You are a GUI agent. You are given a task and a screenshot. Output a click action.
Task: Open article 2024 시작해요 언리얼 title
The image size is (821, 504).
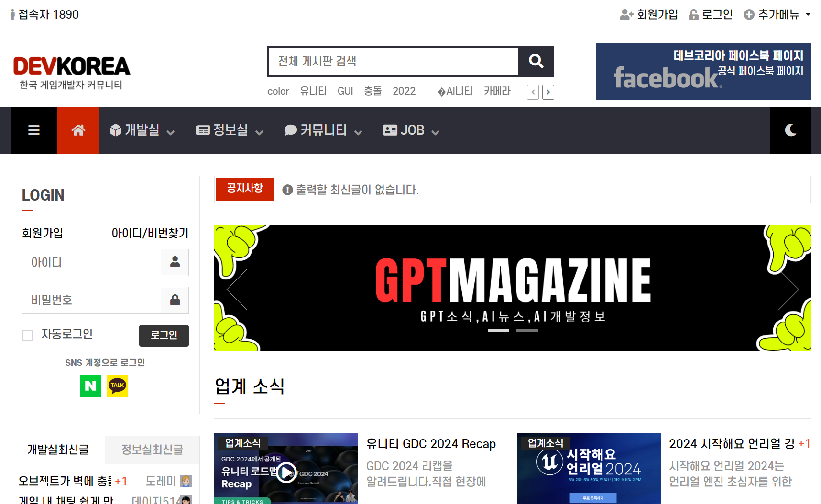point(732,444)
